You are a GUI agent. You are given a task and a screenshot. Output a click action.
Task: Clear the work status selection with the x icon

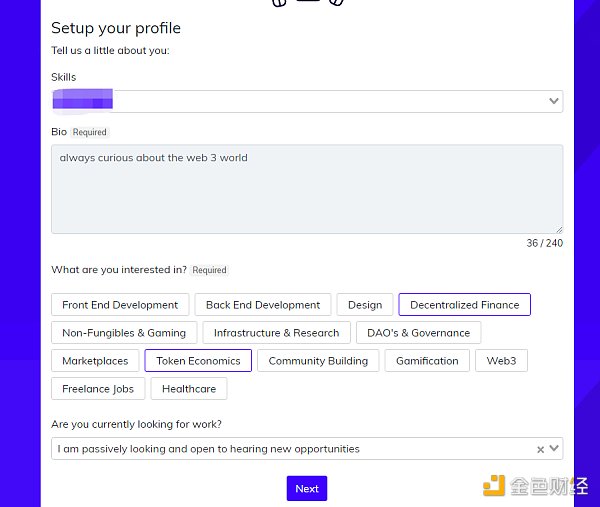click(541, 450)
